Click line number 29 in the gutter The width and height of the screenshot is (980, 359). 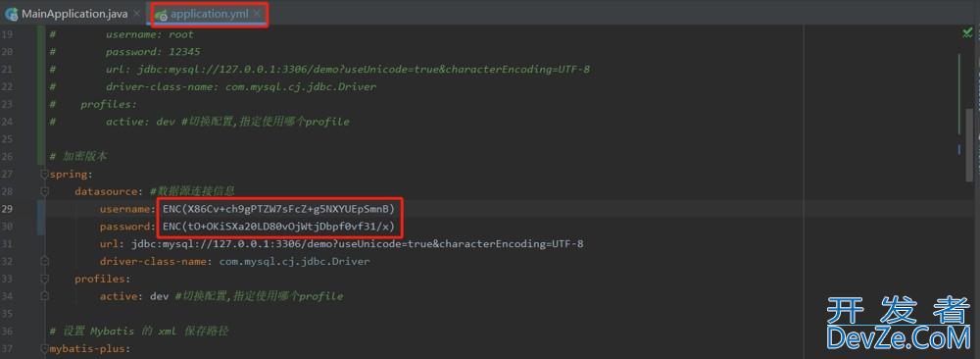click(7, 209)
